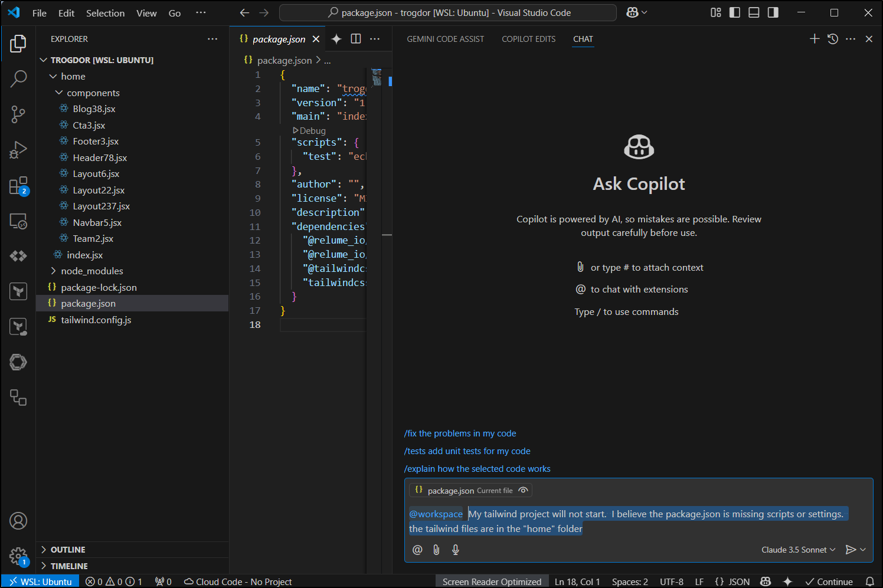Expand the TIMELINE section

tap(132, 566)
